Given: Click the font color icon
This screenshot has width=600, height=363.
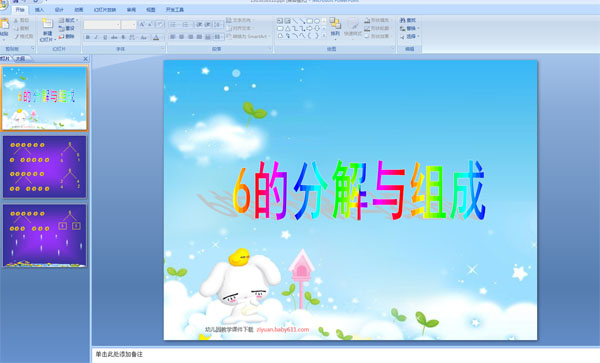Looking at the screenshot, I should tap(156, 37).
